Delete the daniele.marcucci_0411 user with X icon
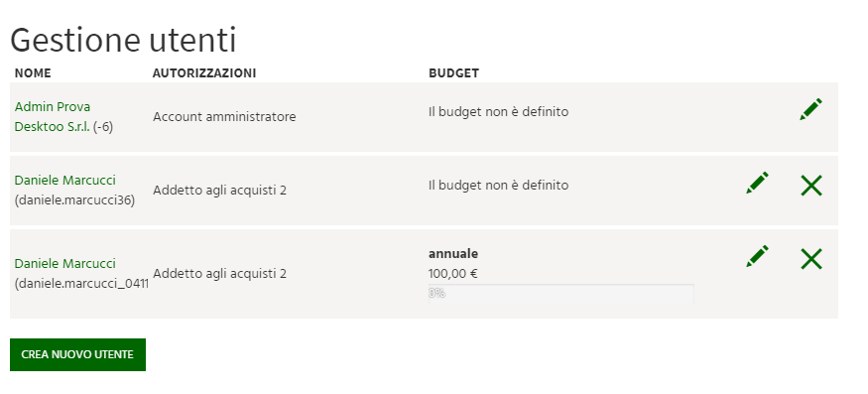The width and height of the screenshot is (868, 394). tap(811, 259)
